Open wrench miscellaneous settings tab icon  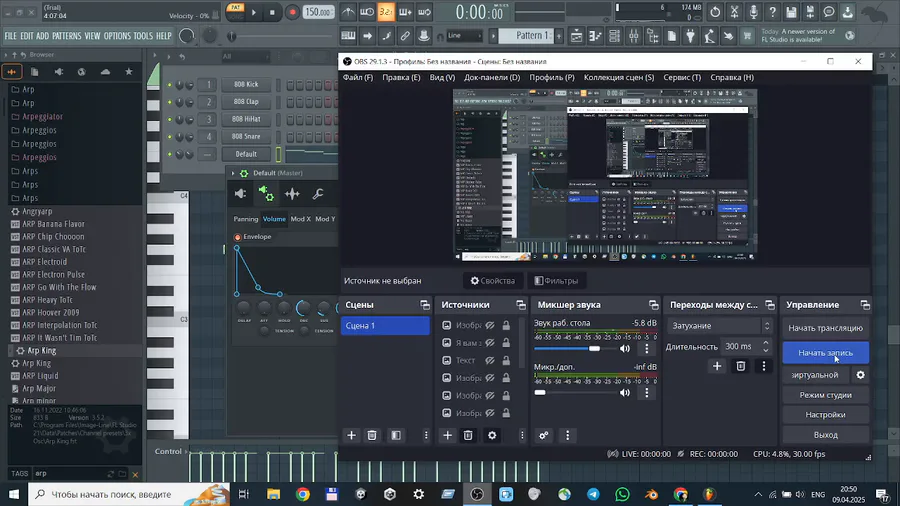pos(318,194)
